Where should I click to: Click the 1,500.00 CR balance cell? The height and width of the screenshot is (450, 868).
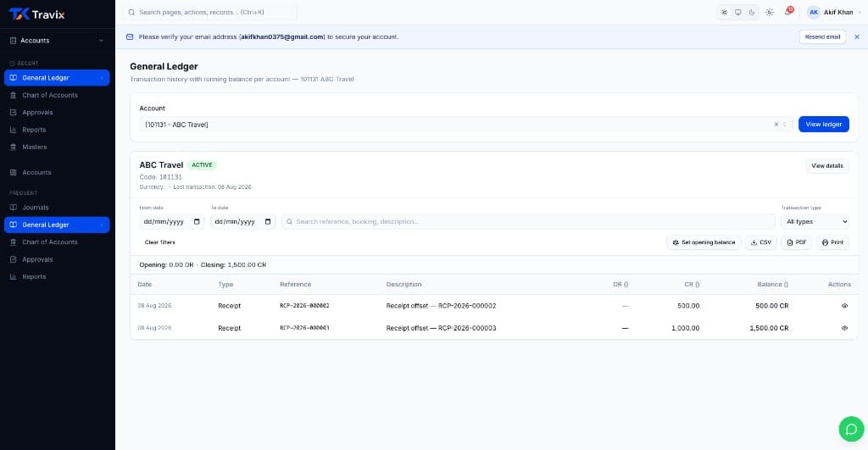click(x=769, y=328)
